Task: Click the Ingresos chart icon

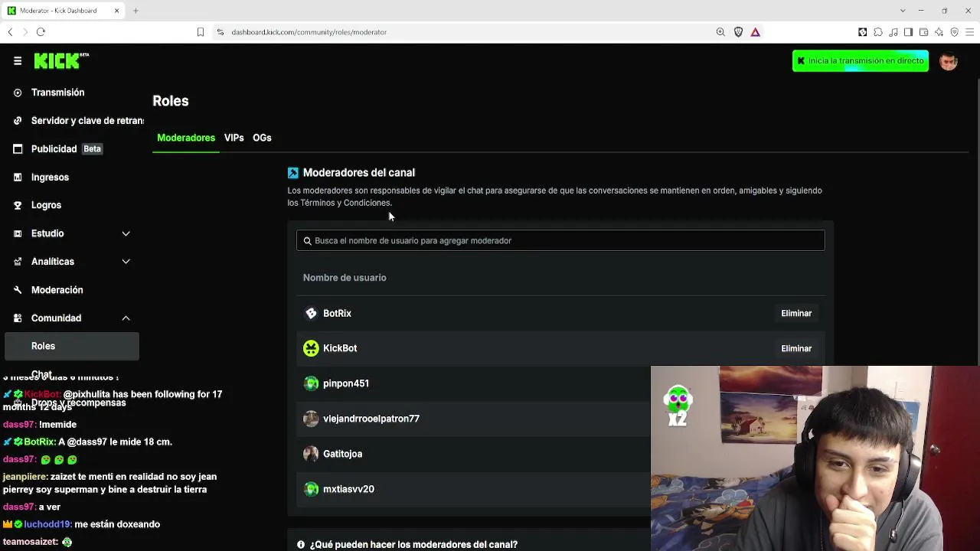Action: (18, 178)
